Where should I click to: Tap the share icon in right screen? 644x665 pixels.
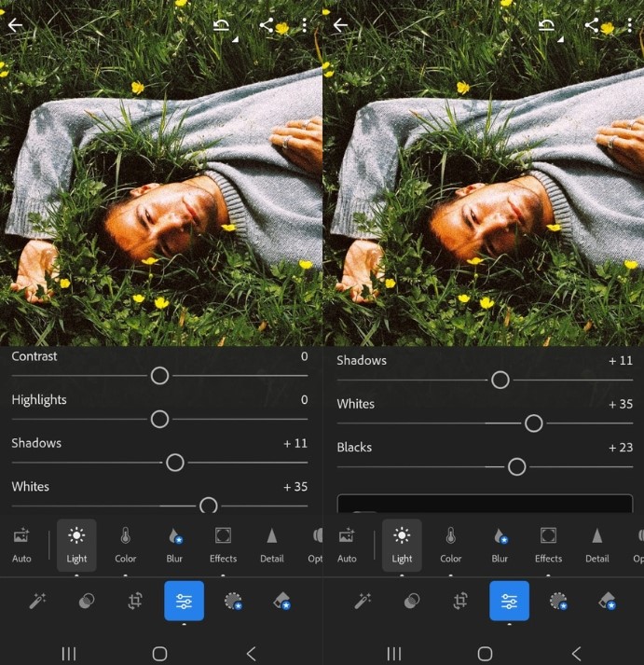tap(592, 25)
